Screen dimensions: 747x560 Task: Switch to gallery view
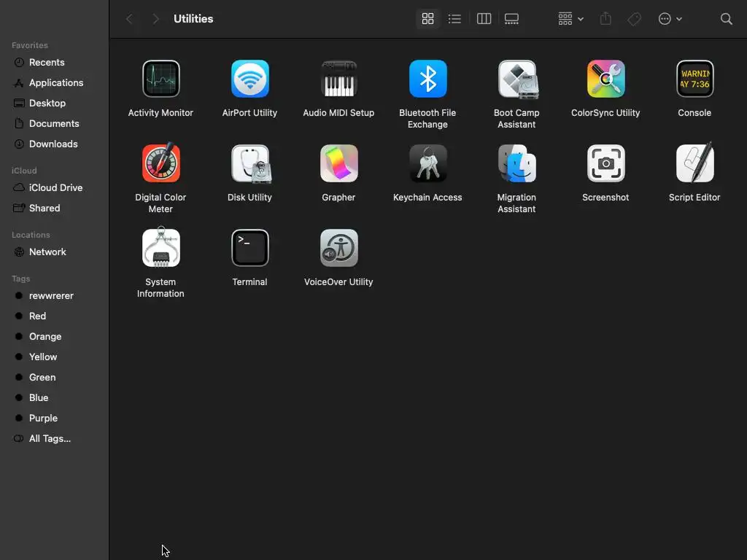511,19
